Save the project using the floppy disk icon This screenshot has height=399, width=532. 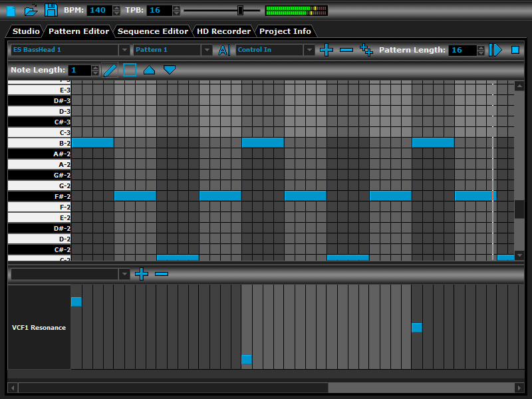tap(51, 10)
